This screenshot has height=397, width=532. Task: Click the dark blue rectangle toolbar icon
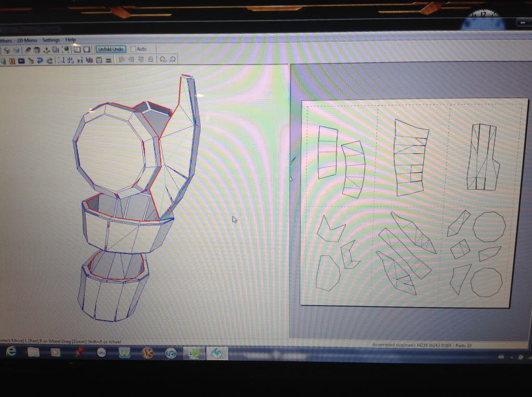(x=21, y=61)
